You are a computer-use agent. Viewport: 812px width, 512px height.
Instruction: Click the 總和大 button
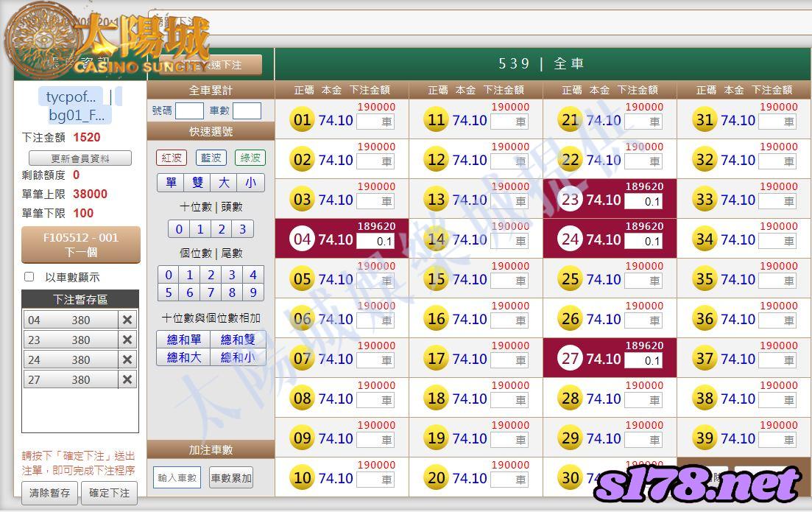pos(184,357)
